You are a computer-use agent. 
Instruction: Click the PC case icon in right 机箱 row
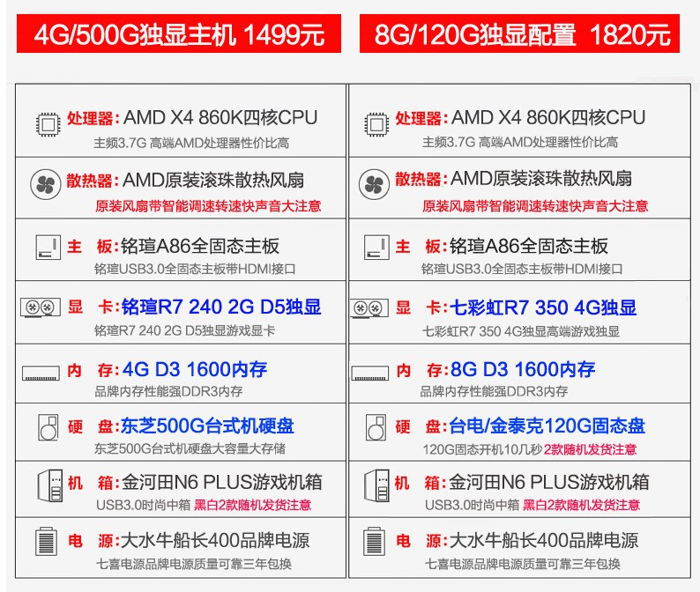(x=376, y=485)
